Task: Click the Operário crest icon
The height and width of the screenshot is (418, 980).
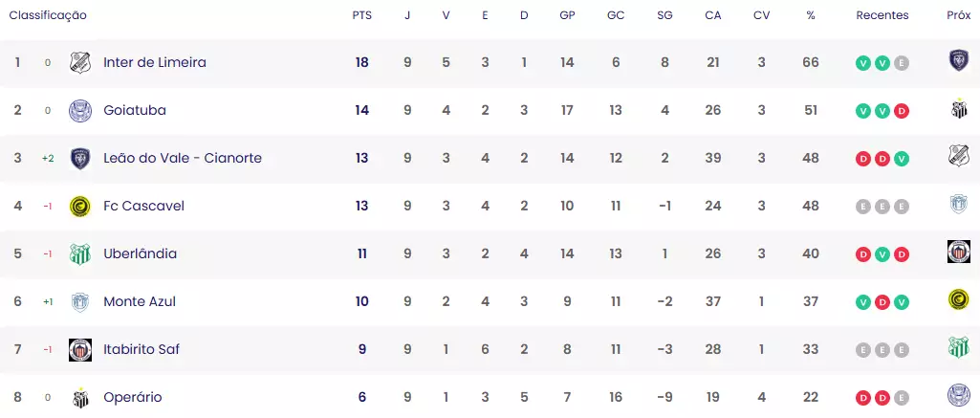Action: point(80,397)
